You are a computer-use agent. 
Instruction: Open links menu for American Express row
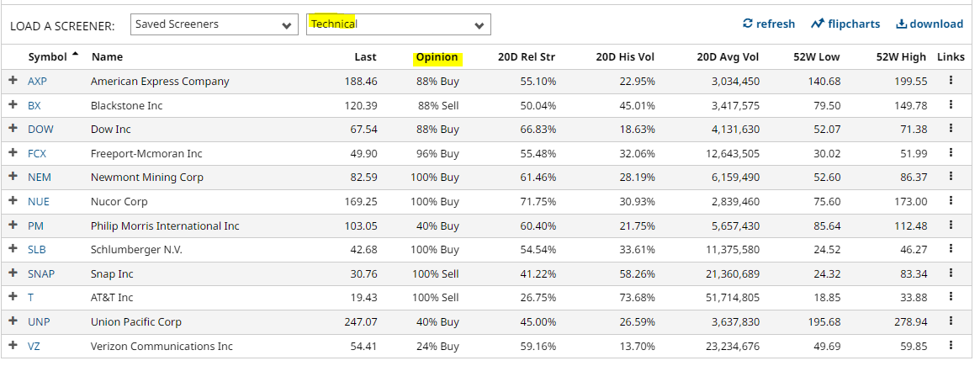[x=951, y=82]
